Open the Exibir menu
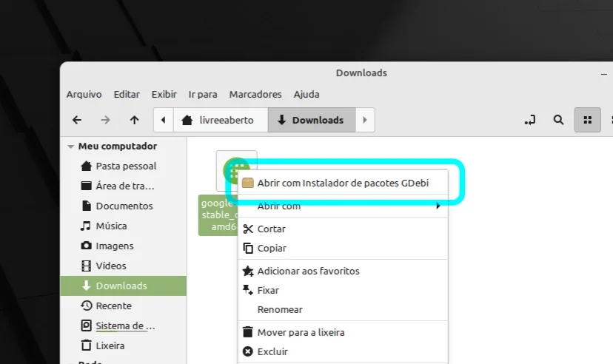The width and height of the screenshot is (613, 364). tap(164, 95)
